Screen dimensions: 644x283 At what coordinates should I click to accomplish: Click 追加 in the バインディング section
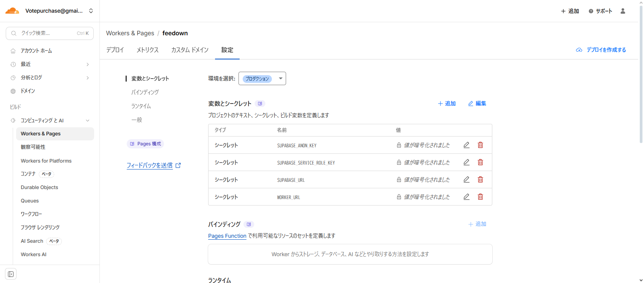click(x=477, y=224)
